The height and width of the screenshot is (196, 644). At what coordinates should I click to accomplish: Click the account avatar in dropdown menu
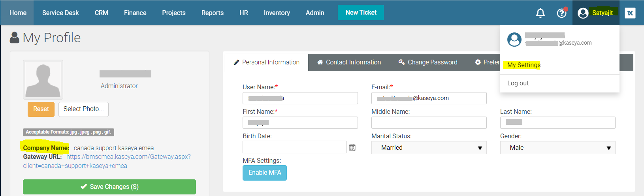coord(514,40)
